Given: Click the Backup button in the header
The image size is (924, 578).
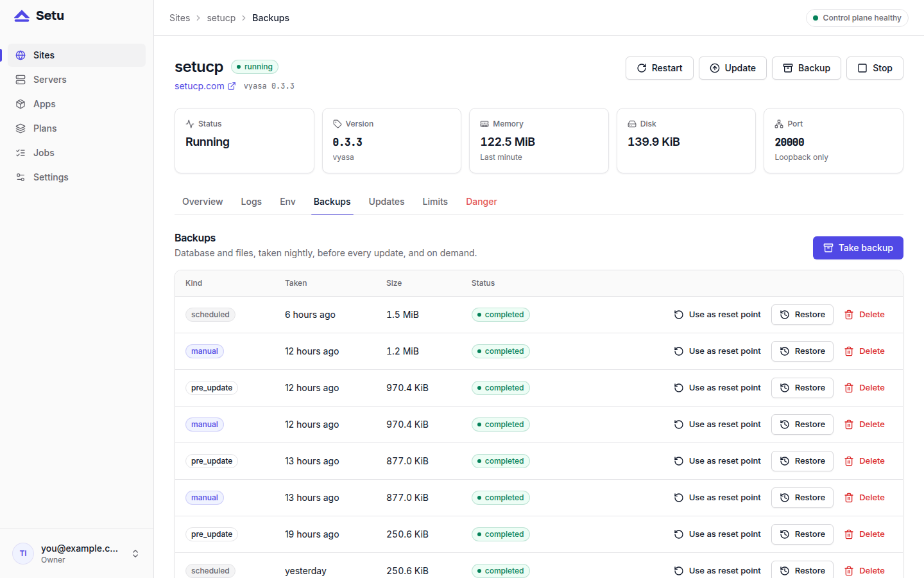Looking at the screenshot, I should point(806,68).
